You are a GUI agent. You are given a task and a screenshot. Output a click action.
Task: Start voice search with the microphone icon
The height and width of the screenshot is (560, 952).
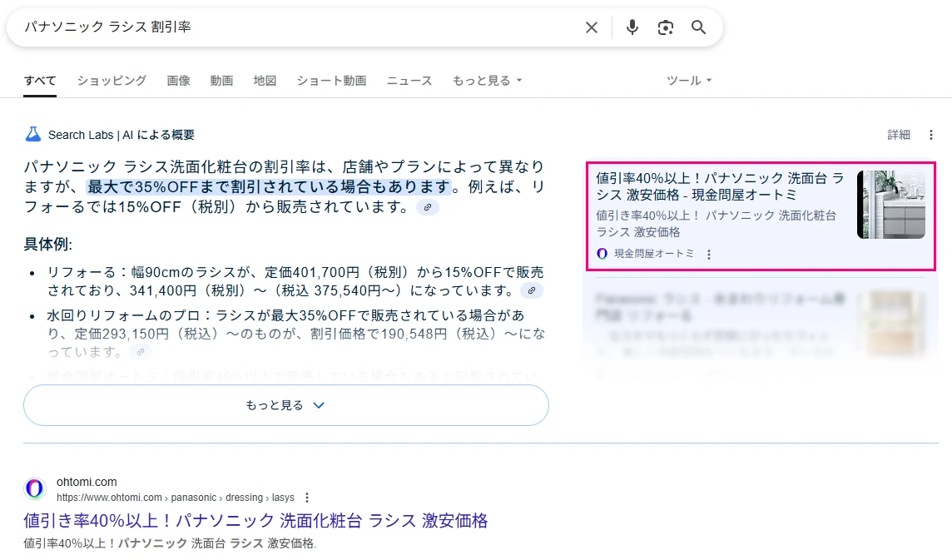coord(632,27)
